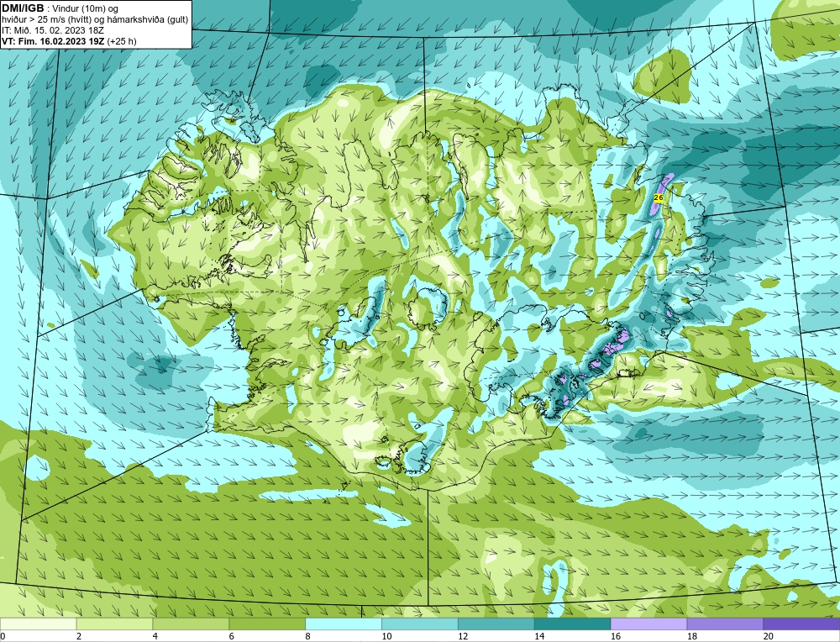Click the legend scale label '8'

308,636
